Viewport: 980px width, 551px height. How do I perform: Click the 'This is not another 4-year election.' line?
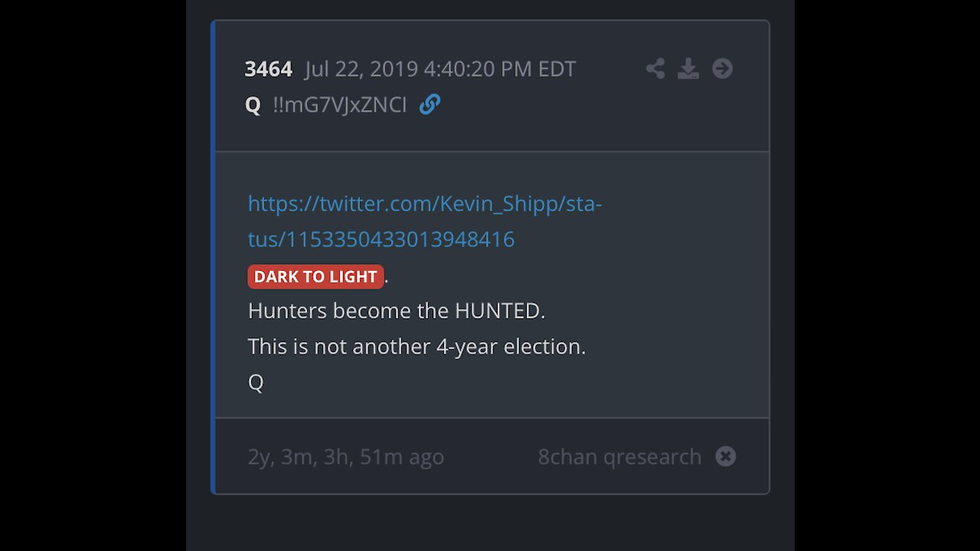[x=416, y=347]
